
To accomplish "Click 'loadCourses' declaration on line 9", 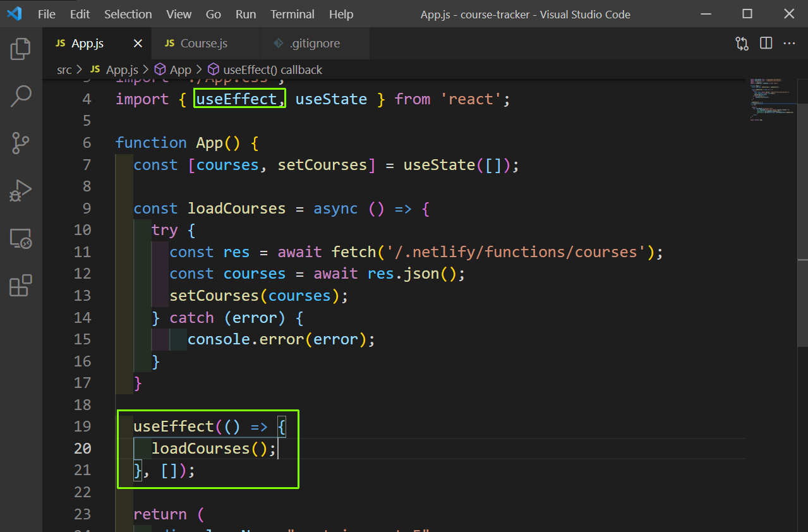I will 237,209.
